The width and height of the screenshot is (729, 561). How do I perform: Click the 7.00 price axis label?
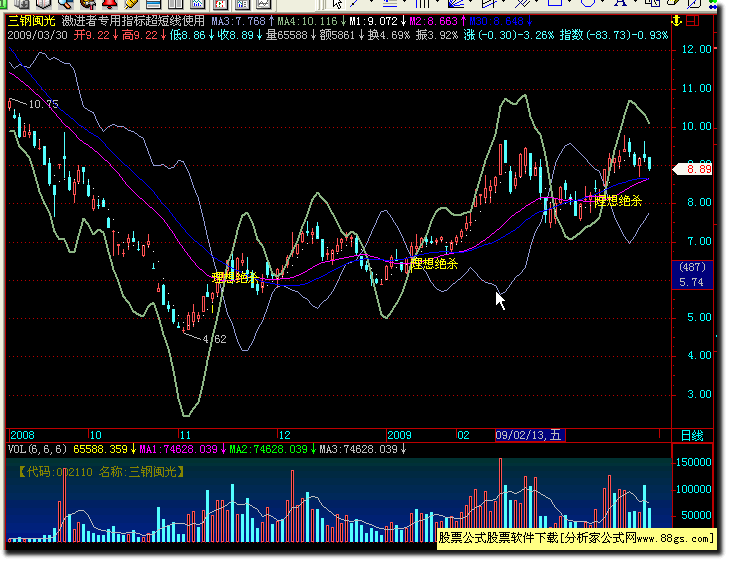699,241
